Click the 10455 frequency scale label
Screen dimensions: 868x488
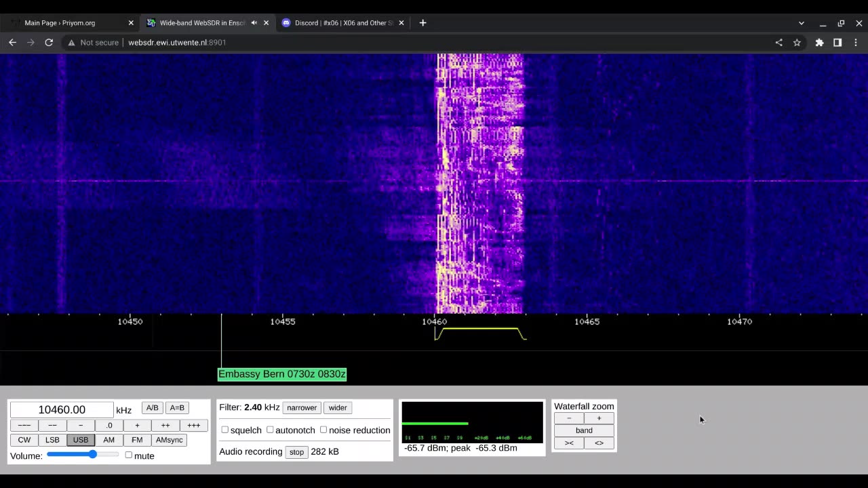[x=283, y=321]
